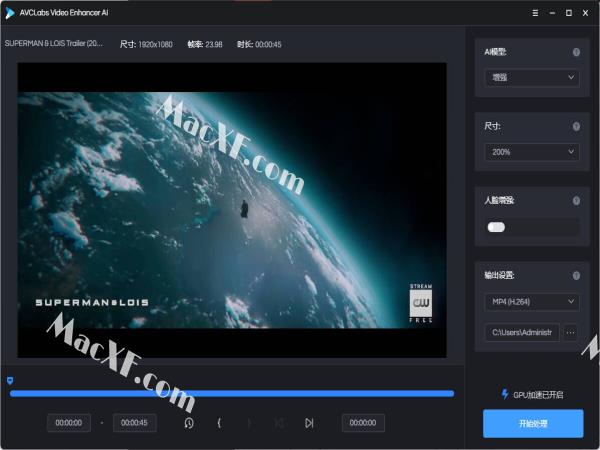This screenshot has width=600, height=450.
Task: Show help for 人脸增强 setting
Action: tap(576, 201)
